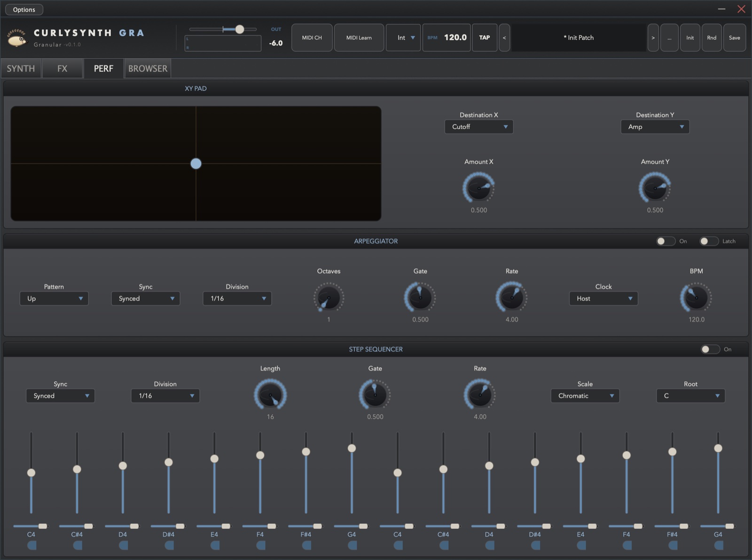Screen dimensions: 752x560
Task: Open the Clock Host dropdown
Action: pos(603,299)
